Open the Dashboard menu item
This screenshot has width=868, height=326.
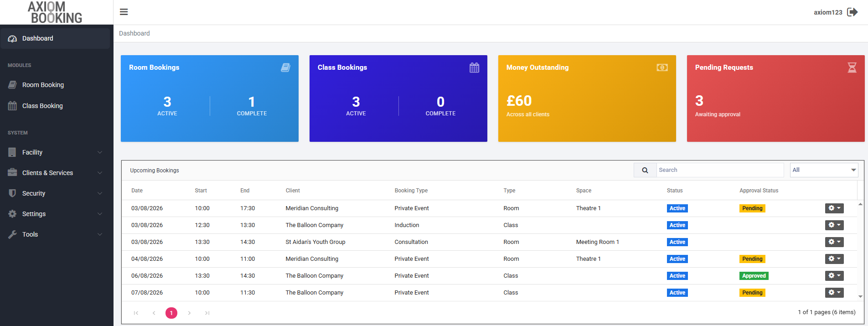(x=55, y=39)
